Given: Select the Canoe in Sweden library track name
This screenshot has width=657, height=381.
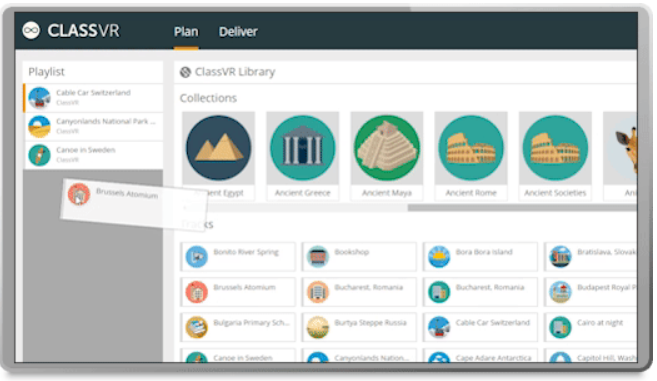Looking at the screenshot, I should [x=243, y=358].
